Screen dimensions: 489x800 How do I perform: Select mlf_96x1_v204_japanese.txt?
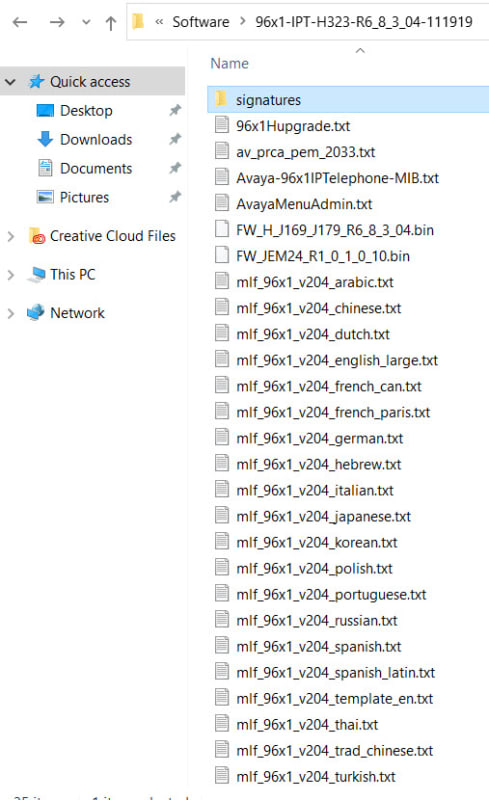(323, 516)
